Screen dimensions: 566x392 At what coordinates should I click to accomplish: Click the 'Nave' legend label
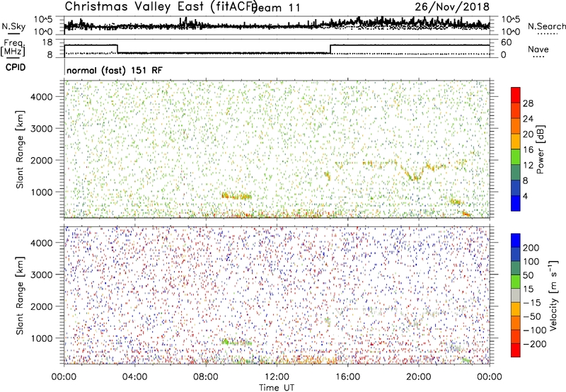(538, 49)
